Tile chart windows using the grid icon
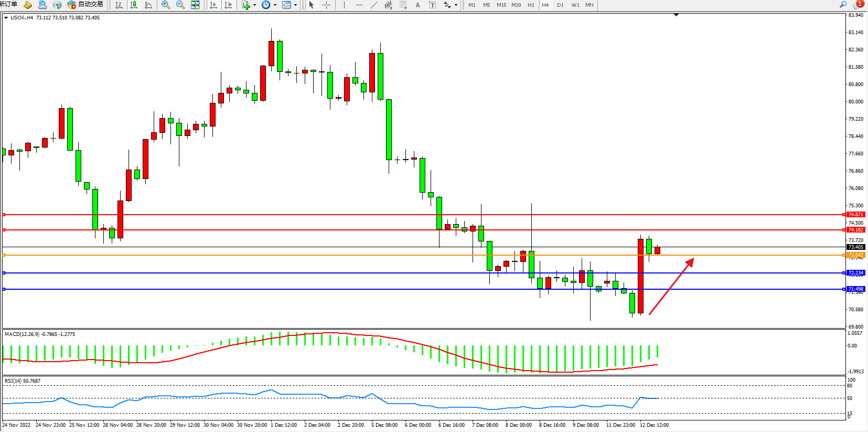Image resolution: width=868 pixels, height=432 pixels. [x=195, y=5]
